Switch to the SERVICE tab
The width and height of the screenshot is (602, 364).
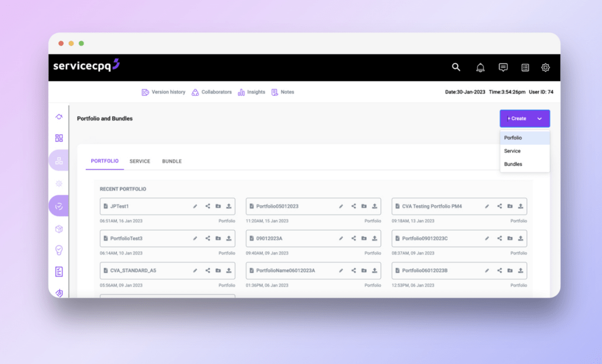(x=140, y=161)
